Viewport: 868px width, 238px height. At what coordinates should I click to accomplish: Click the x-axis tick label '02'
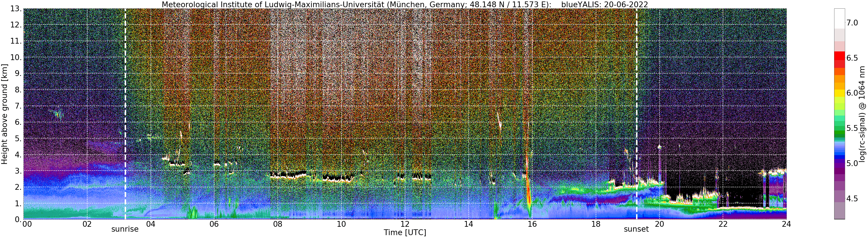point(87,224)
